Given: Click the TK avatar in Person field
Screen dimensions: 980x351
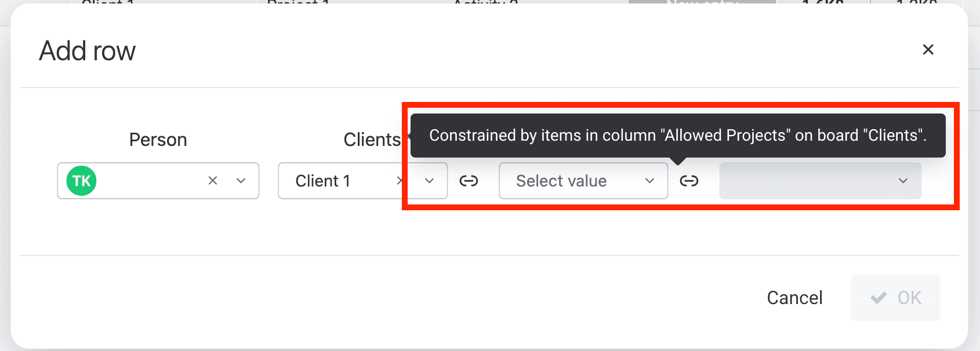Looking at the screenshot, I should [x=81, y=181].
